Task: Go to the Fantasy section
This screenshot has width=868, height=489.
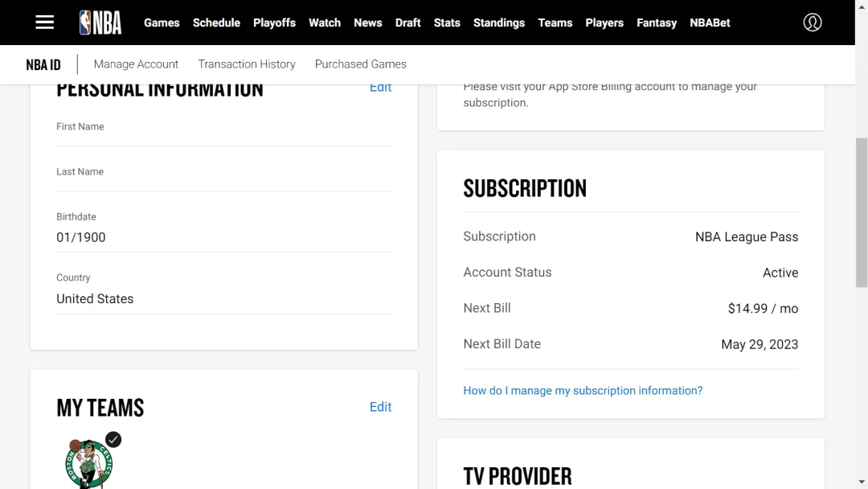Action: click(657, 23)
